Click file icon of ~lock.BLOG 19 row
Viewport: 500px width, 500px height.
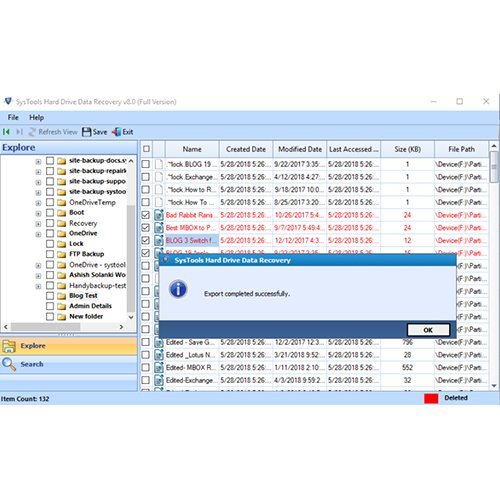click(159, 164)
